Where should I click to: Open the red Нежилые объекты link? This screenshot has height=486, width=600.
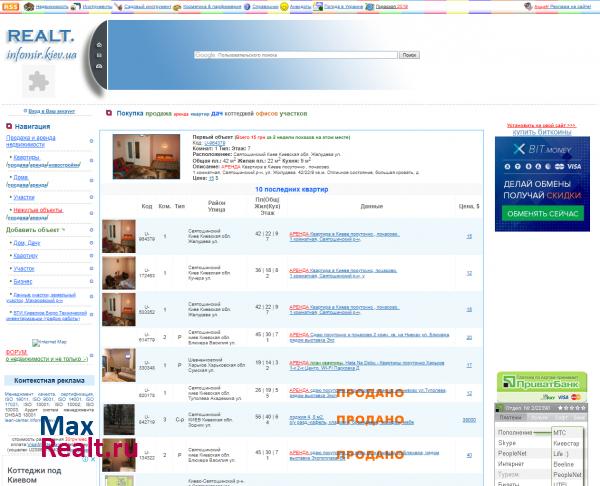tap(38, 210)
